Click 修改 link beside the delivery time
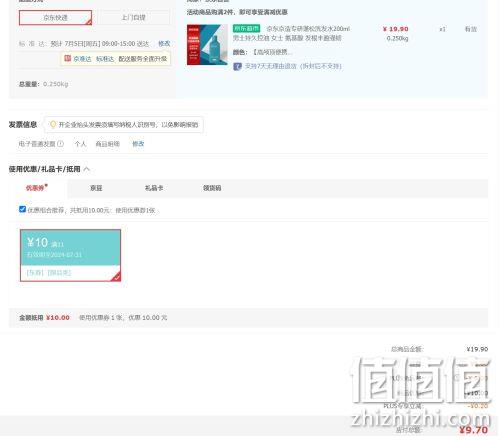The image size is (500, 436). click(164, 44)
